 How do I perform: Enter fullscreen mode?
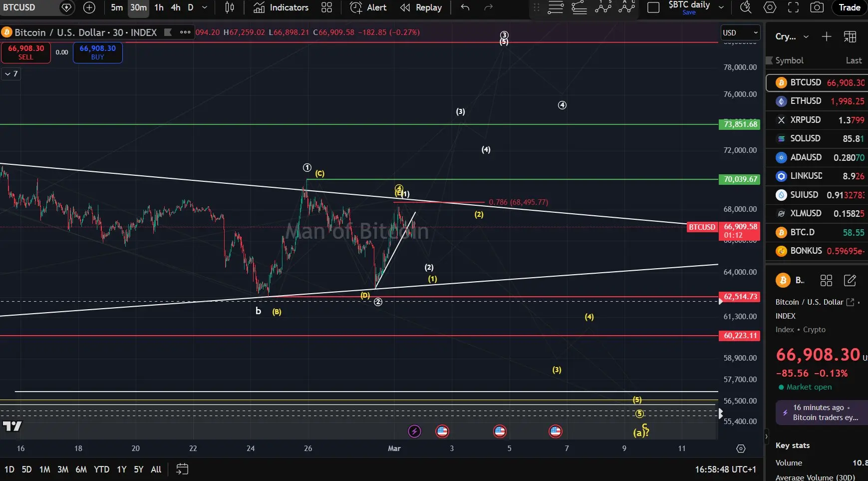pos(793,7)
